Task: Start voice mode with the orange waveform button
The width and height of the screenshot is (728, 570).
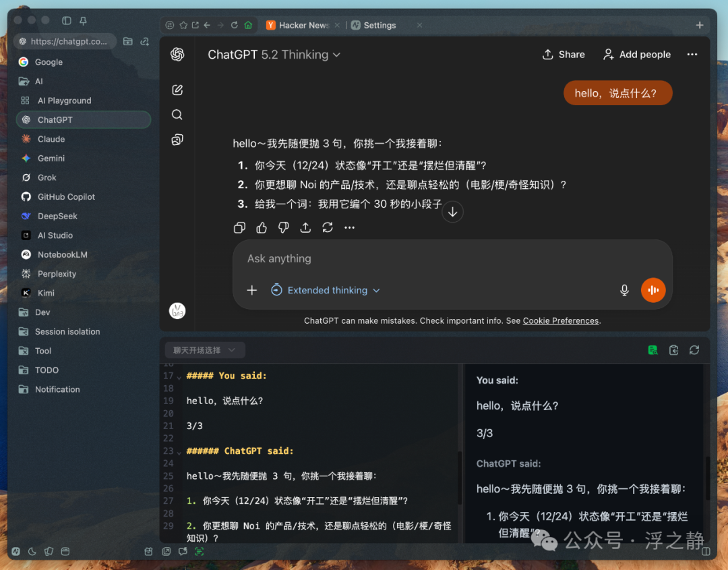Action: pyautogui.click(x=653, y=290)
